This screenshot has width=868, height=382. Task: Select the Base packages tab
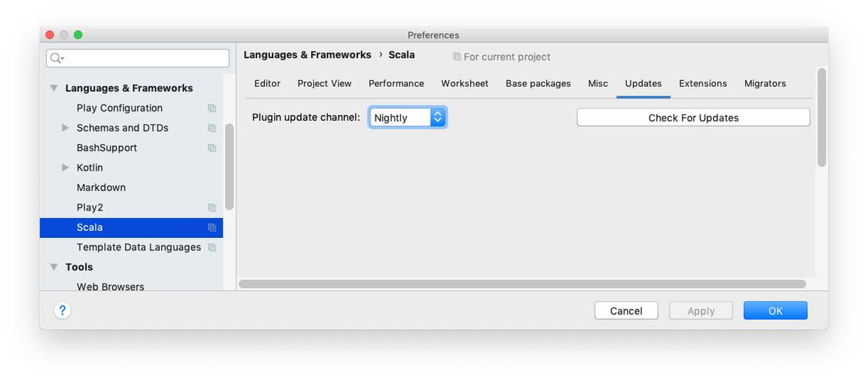(538, 83)
